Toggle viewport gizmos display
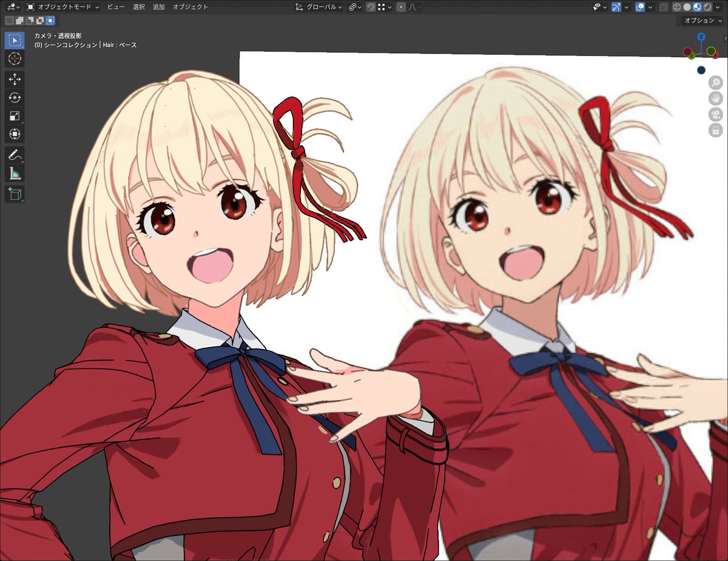Image resolution: width=728 pixels, height=561 pixels. tap(616, 7)
